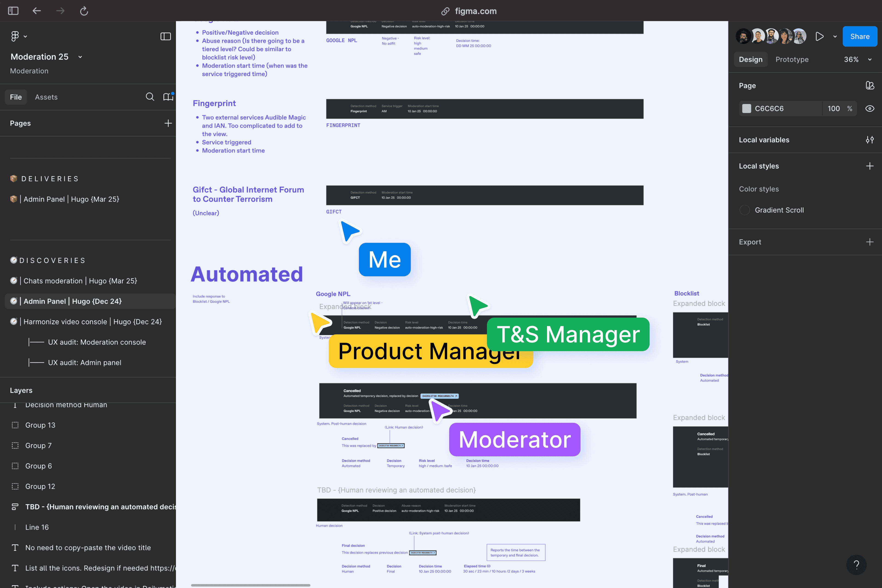
Task: Select the Group 12 layer
Action: pyautogui.click(x=40, y=486)
